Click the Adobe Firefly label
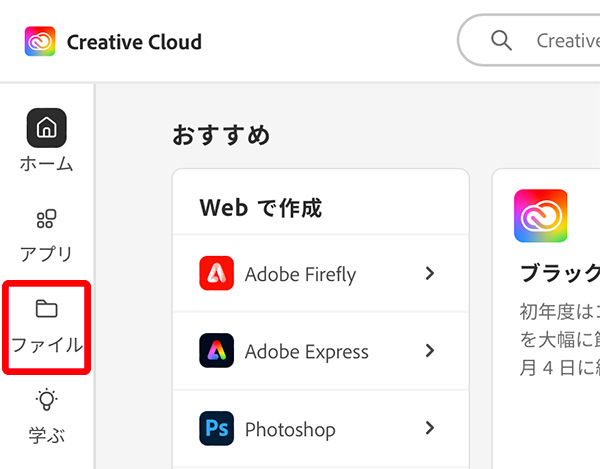The height and width of the screenshot is (469, 600). click(x=300, y=275)
